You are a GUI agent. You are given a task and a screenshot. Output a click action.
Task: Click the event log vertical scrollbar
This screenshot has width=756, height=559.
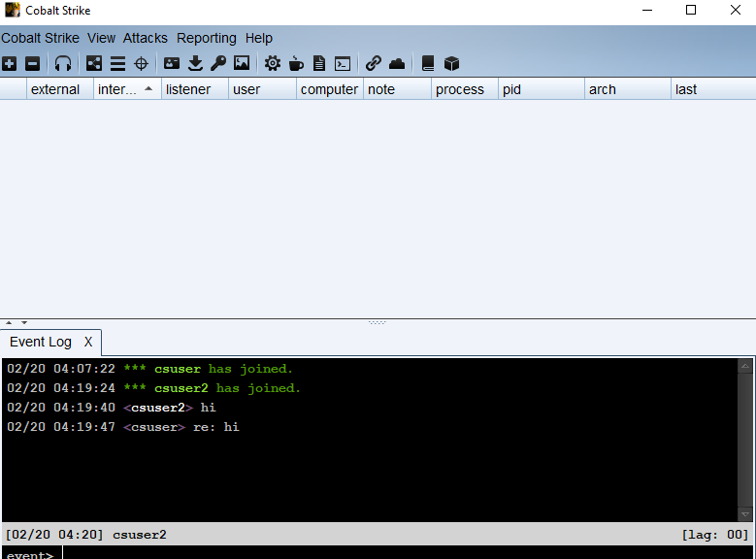[x=745, y=439]
